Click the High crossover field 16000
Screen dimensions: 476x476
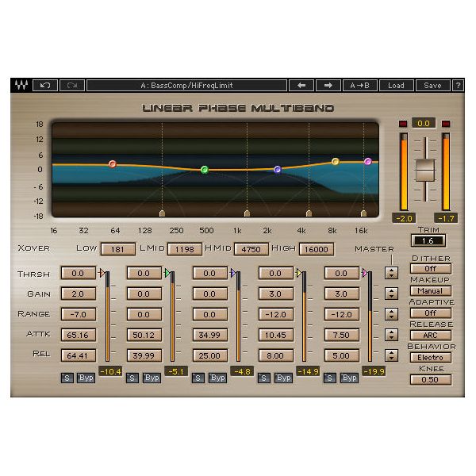317,249
